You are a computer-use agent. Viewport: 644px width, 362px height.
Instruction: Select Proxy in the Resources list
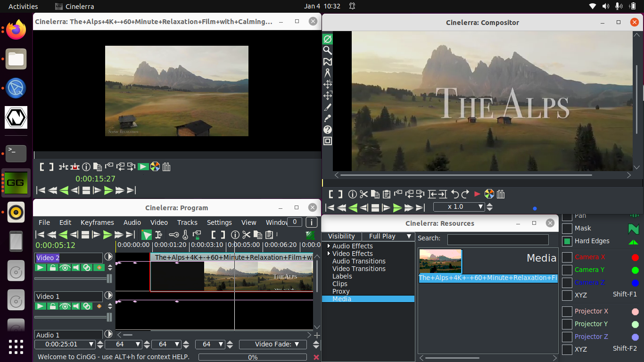(x=341, y=291)
